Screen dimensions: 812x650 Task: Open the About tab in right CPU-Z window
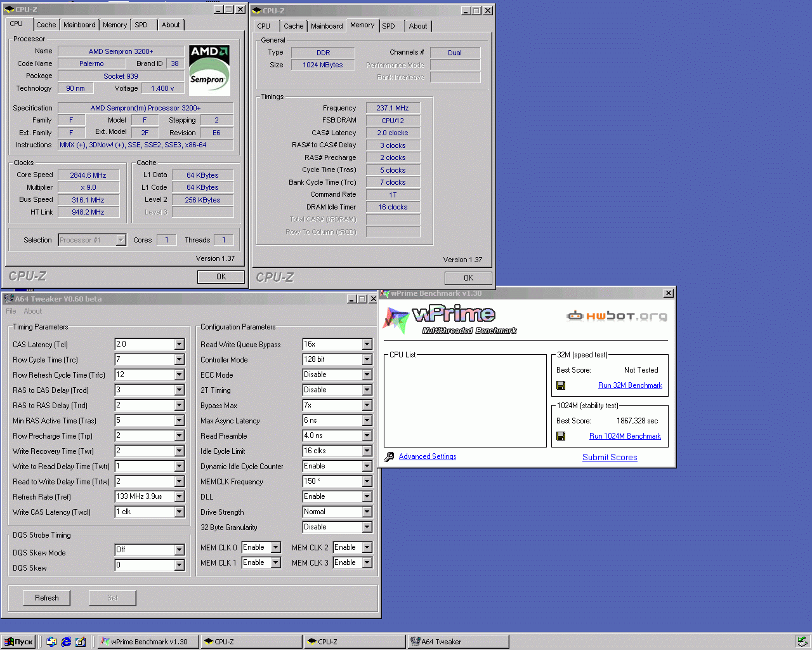(418, 26)
